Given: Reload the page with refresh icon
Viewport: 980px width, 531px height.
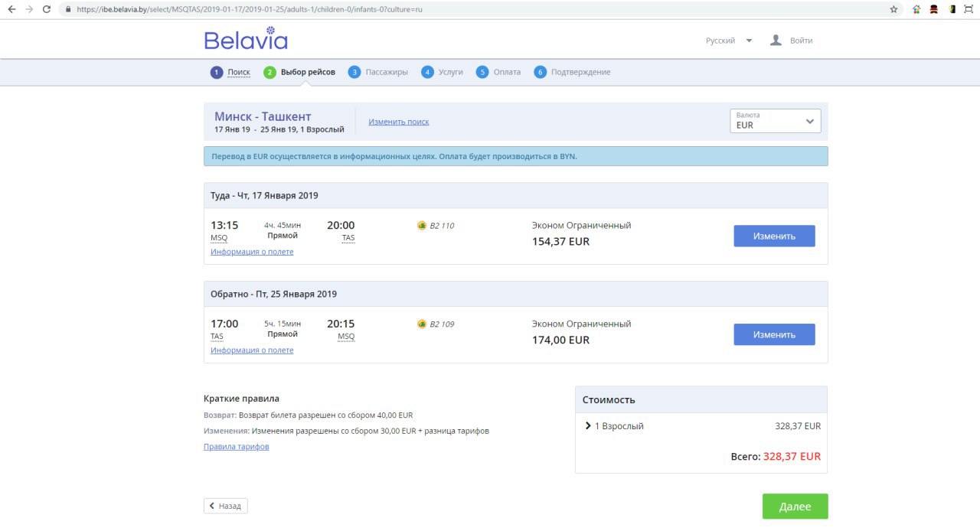Looking at the screenshot, I should [47, 9].
